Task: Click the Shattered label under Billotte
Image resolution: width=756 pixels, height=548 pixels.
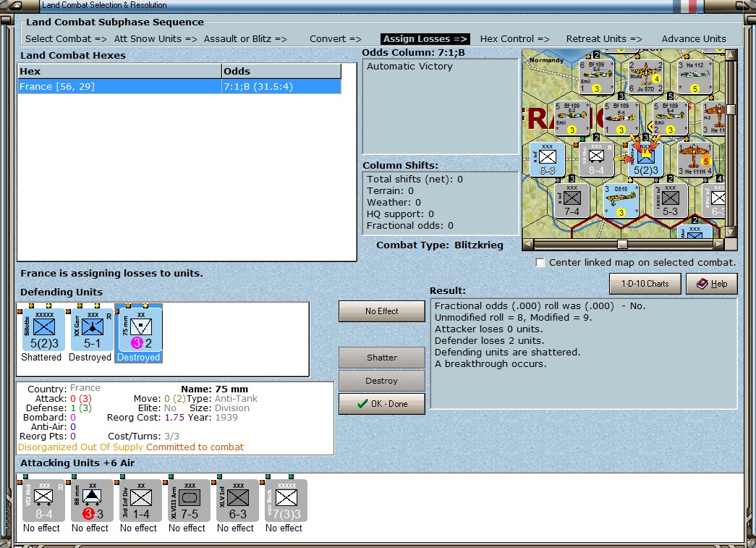Action: (41, 357)
